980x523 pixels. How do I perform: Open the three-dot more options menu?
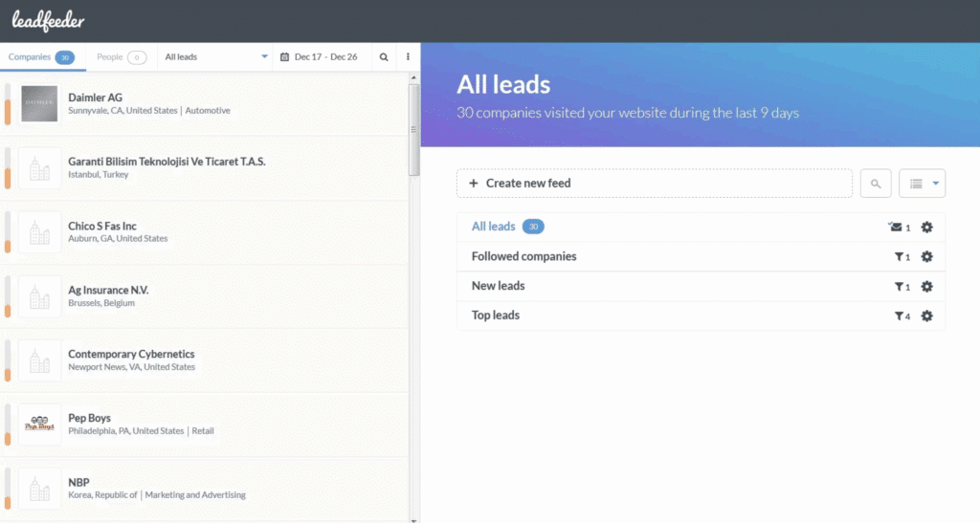[409, 57]
